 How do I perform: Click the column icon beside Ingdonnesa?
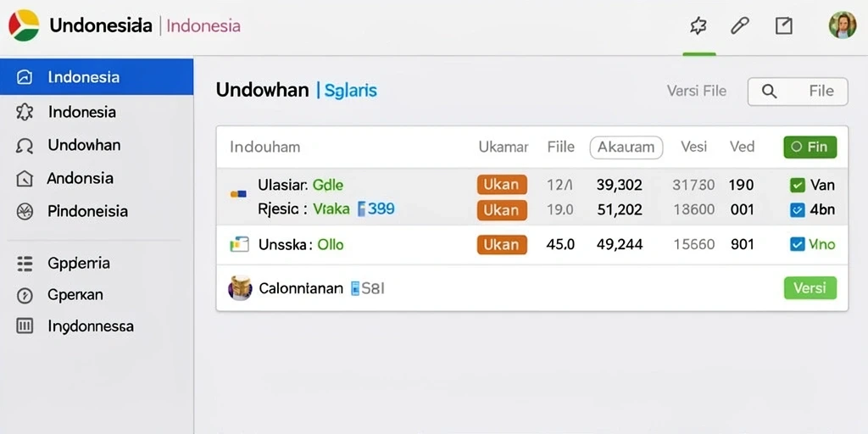(x=25, y=326)
